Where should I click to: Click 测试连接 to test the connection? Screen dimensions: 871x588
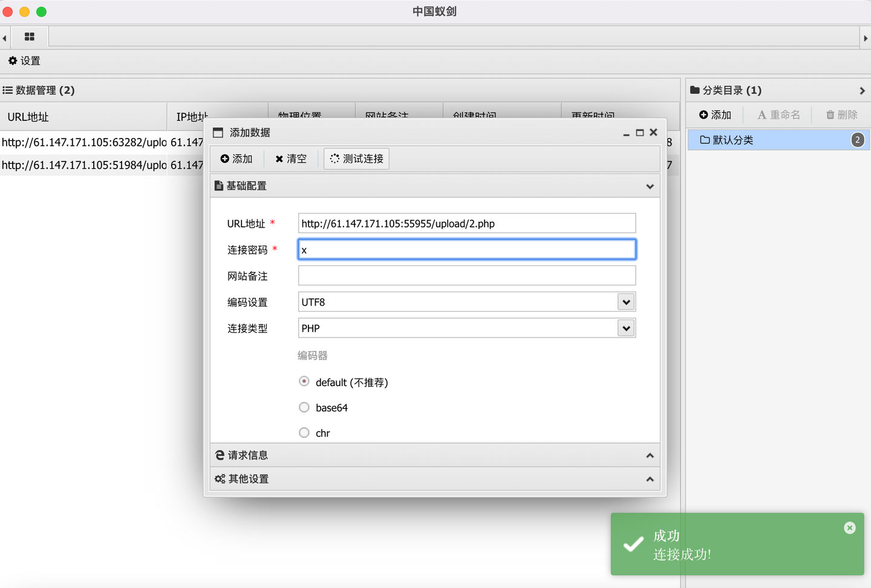356,158
